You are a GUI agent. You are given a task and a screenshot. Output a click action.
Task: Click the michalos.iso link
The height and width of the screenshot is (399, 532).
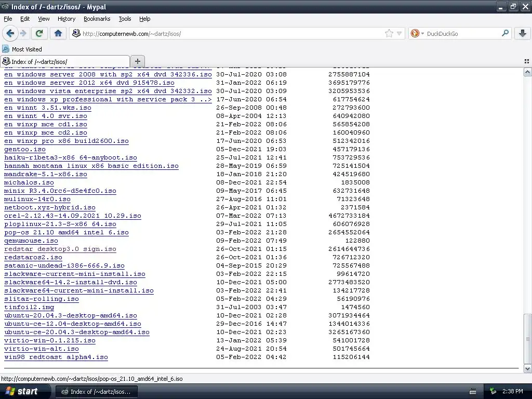pyautogui.click(x=29, y=182)
